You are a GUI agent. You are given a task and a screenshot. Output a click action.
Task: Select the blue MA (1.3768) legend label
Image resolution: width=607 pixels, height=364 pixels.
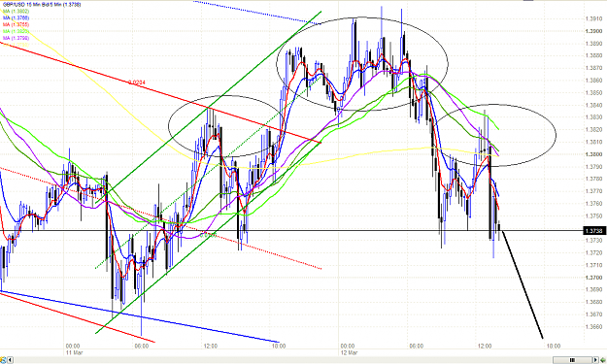[x=16, y=17]
